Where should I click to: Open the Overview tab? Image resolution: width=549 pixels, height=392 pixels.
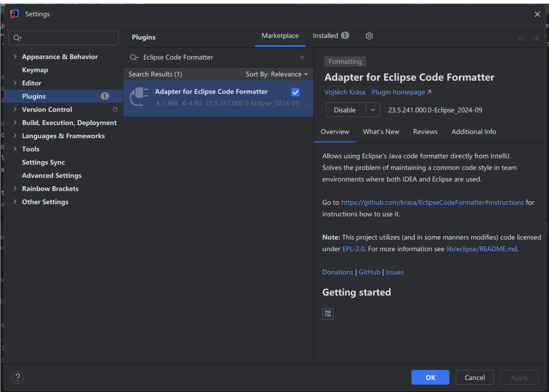335,132
